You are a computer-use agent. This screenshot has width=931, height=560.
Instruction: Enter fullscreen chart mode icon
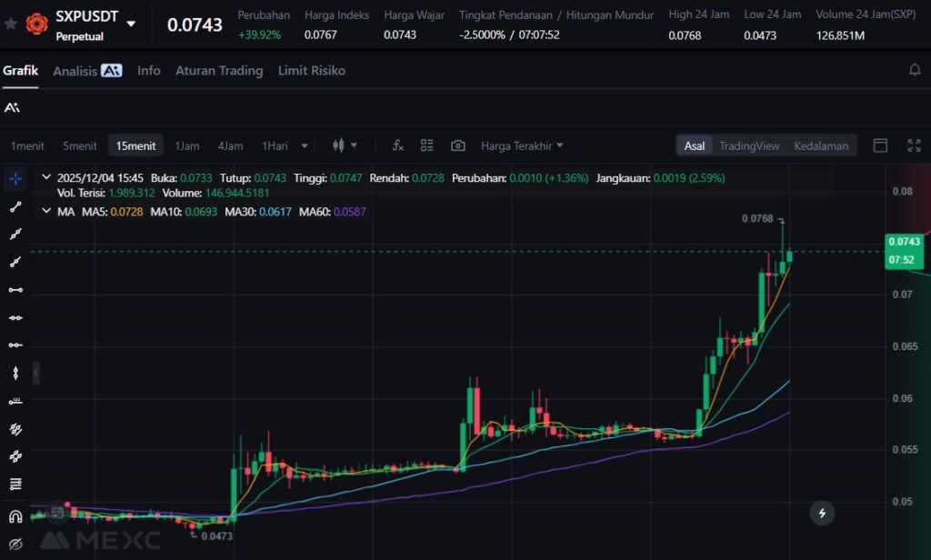914,145
